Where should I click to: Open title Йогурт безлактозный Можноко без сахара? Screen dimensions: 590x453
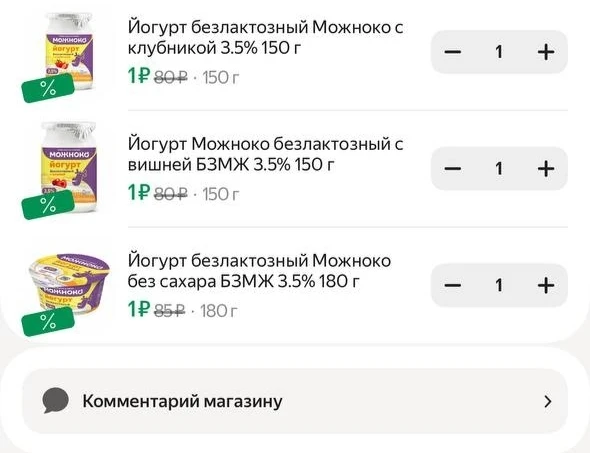click(259, 271)
